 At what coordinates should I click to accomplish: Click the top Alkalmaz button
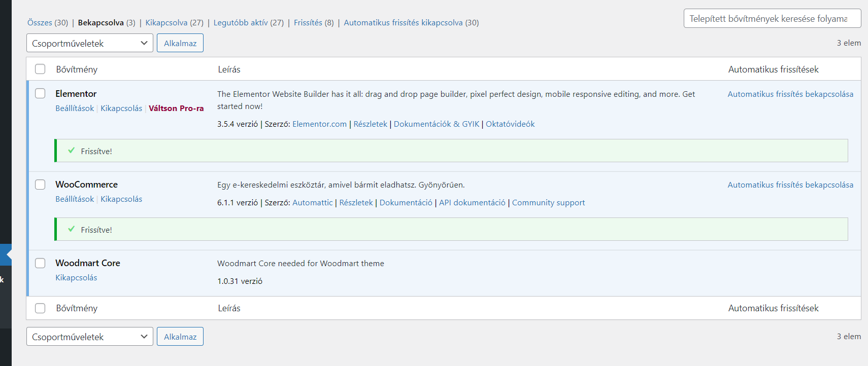click(180, 43)
